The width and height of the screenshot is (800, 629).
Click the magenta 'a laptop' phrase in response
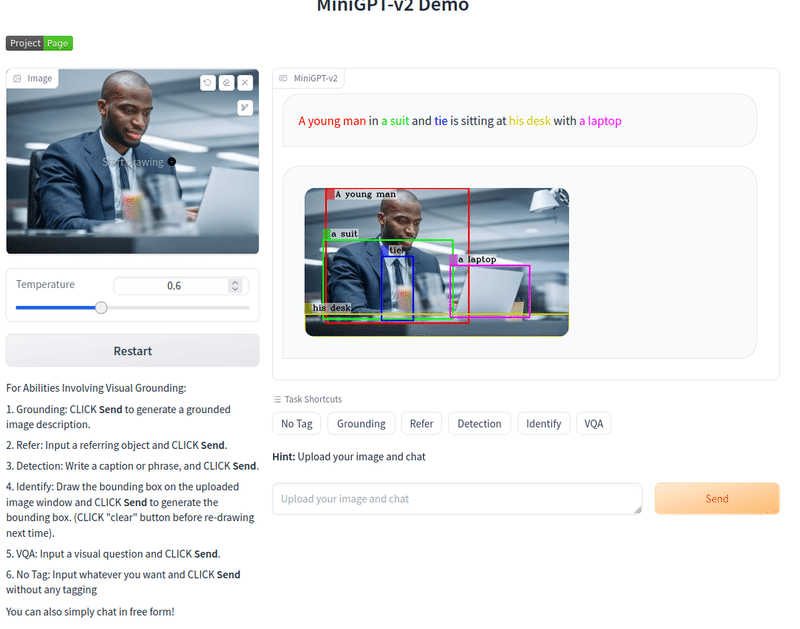coord(600,121)
